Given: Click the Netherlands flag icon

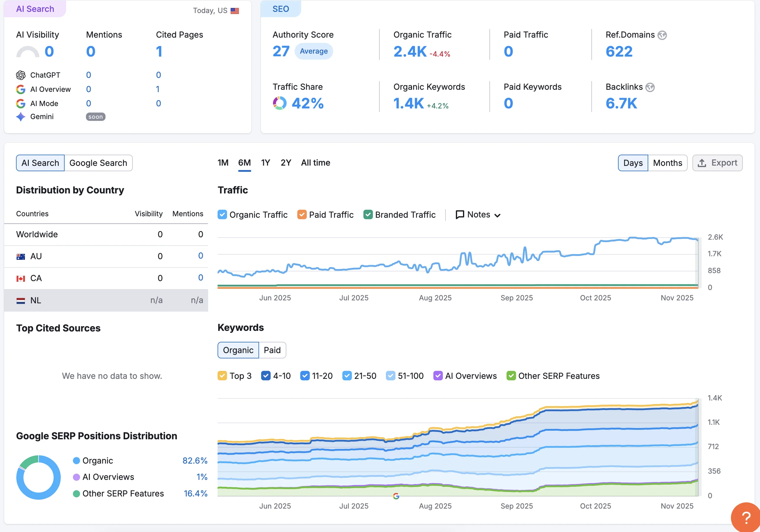Looking at the screenshot, I should point(20,301).
